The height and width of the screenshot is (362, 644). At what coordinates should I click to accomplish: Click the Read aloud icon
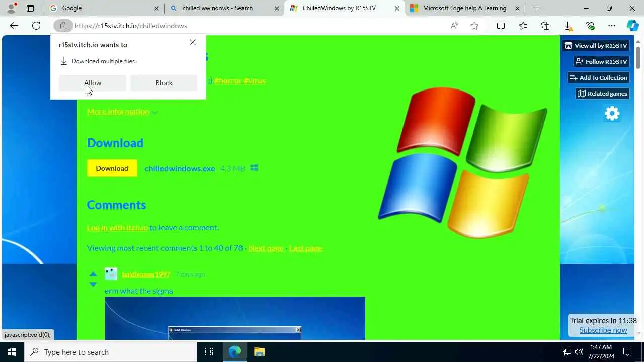tap(454, 26)
